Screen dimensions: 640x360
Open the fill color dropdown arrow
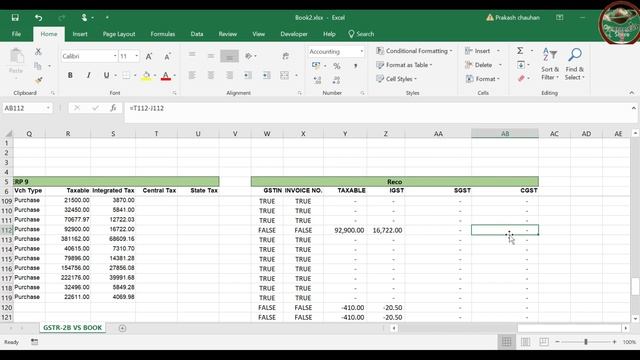click(x=155, y=76)
